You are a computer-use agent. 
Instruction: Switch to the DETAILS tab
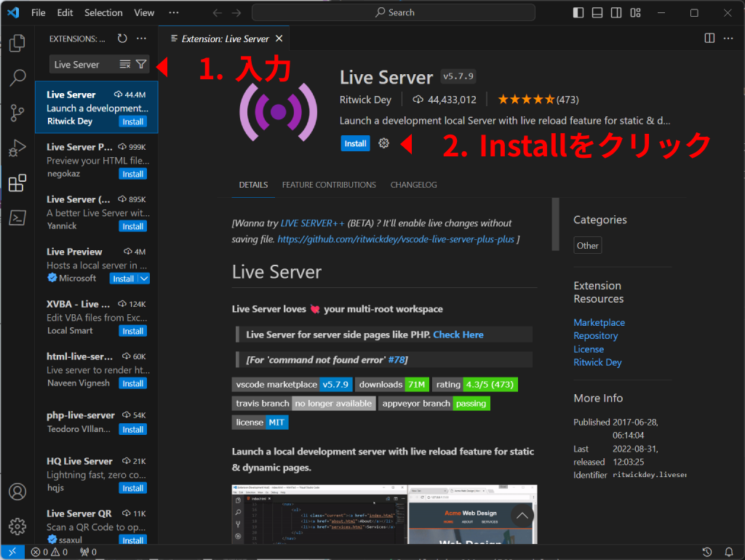coord(253,185)
